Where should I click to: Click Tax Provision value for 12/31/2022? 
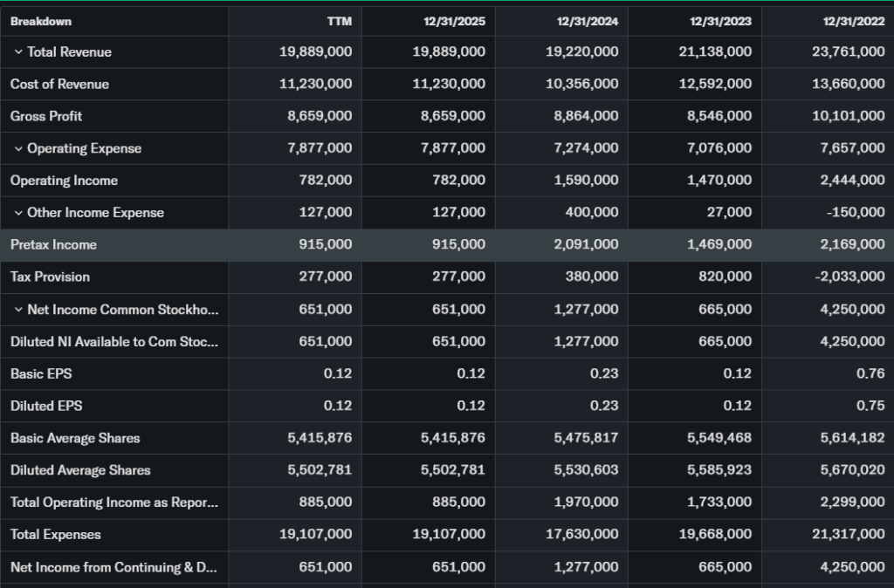(848, 277)
